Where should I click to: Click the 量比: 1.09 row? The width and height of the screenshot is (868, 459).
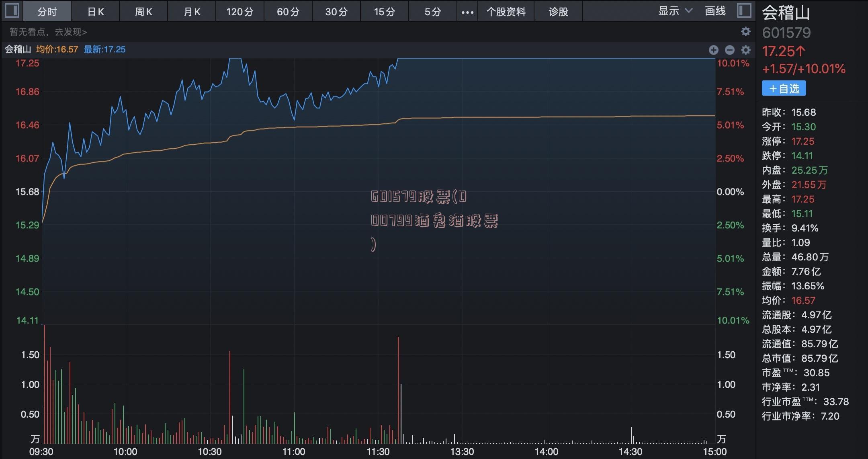786,242
